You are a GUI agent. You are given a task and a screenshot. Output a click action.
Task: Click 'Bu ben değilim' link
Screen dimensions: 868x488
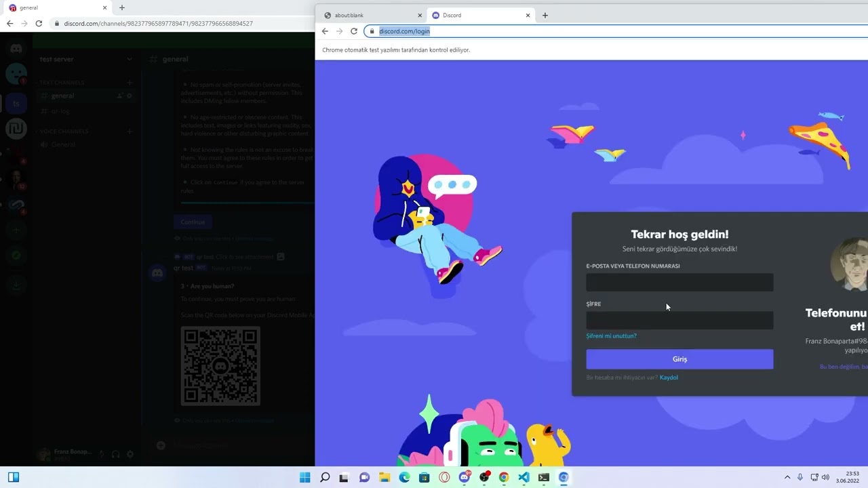tap(844, 367)
